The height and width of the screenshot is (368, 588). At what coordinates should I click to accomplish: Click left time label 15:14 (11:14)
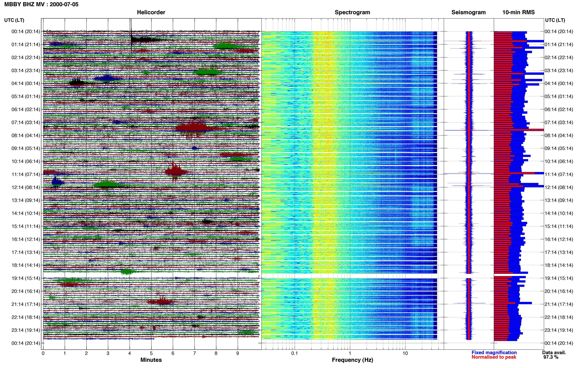(26, 226)
